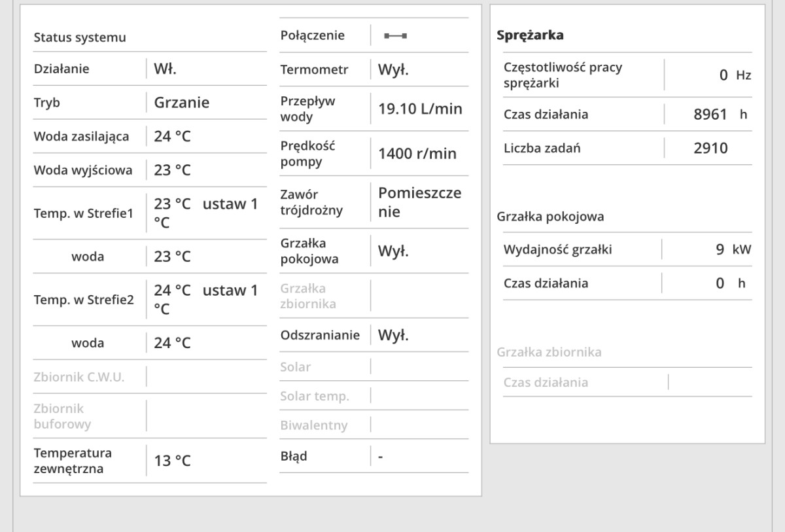
Task: Click the Status systemu heading
Action: (80, 37)
